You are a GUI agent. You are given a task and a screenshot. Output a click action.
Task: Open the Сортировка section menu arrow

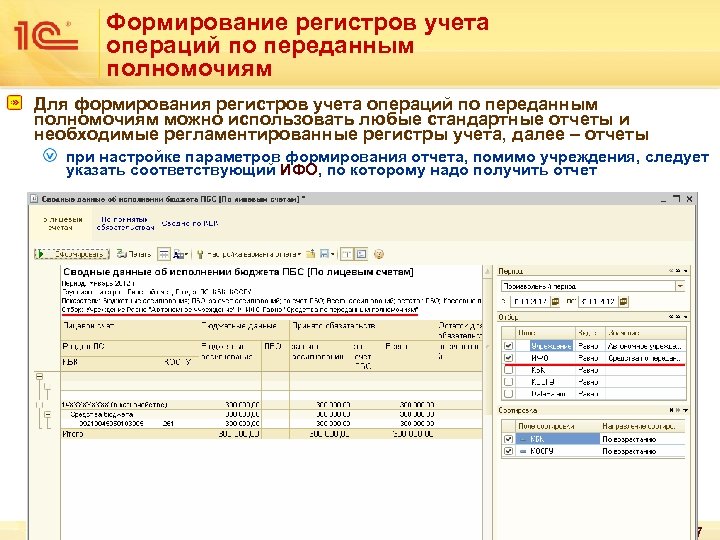[686, 410]
